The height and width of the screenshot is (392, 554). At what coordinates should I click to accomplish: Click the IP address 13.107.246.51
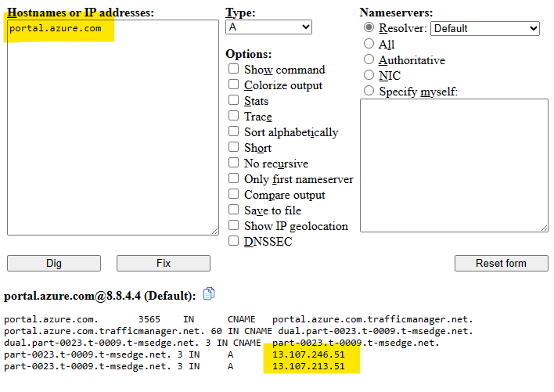pos(308,354)
